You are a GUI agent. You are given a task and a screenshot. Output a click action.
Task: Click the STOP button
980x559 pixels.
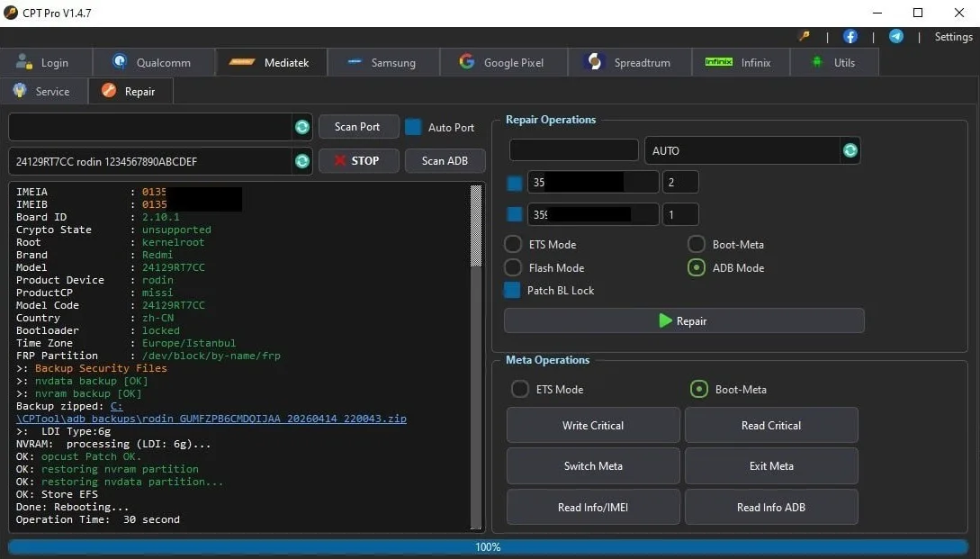tap(358, 161)
